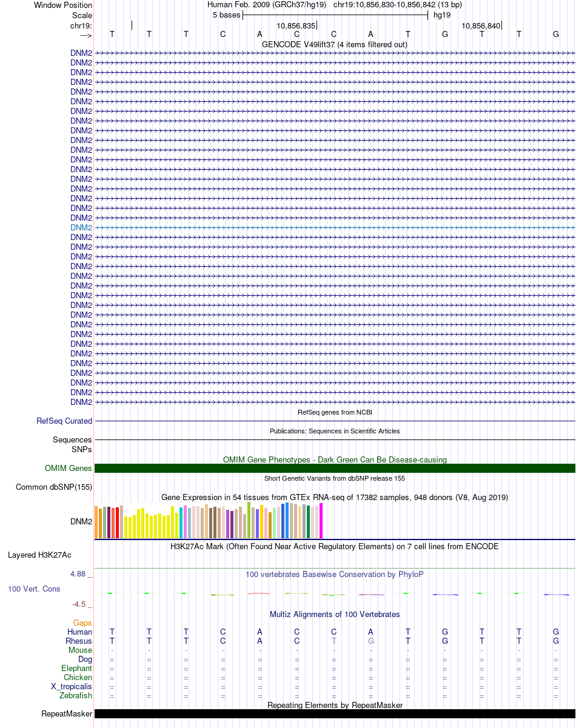The width and height of the screenshot is (576, 728).
Task: Click the OMIM Gene Phenotypes track title
Action: coord(335,459)
